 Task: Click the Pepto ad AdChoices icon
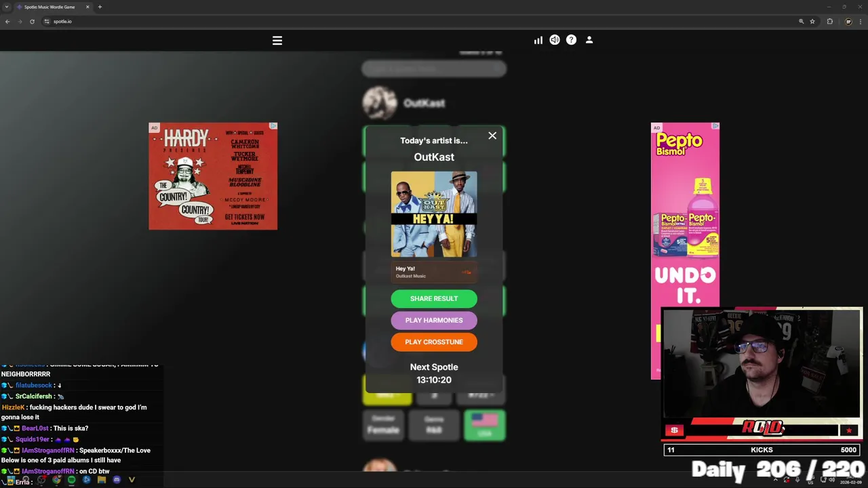tap(715, 126)
